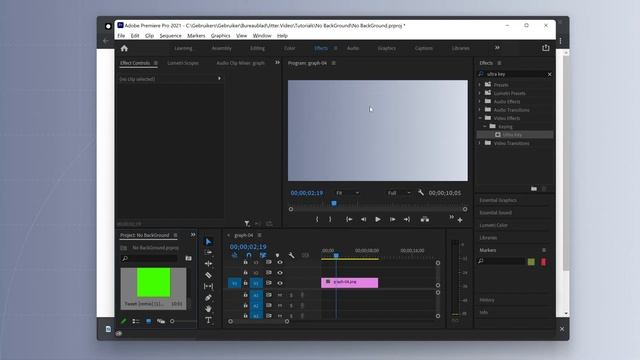The image size is (640, 360).
Task: Switch to the Color workspace
Action: click(x=289, y=48)
